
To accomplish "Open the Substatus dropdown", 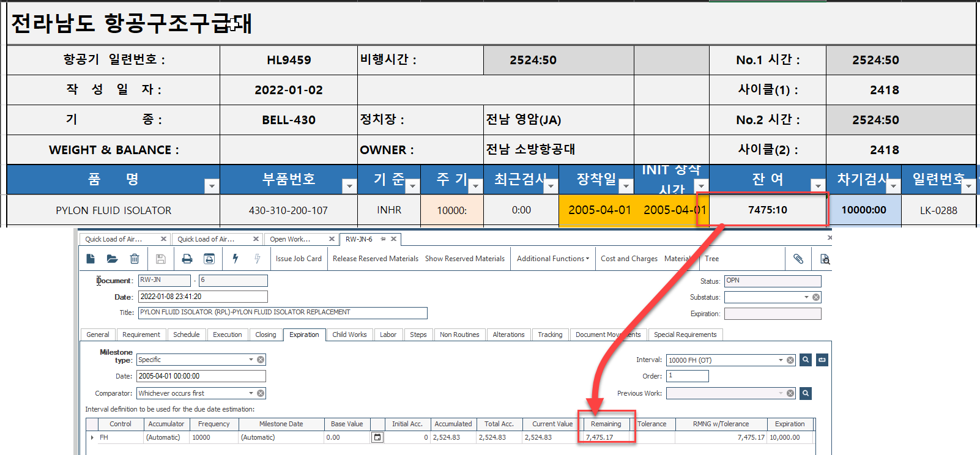I will tap(806, 297).
